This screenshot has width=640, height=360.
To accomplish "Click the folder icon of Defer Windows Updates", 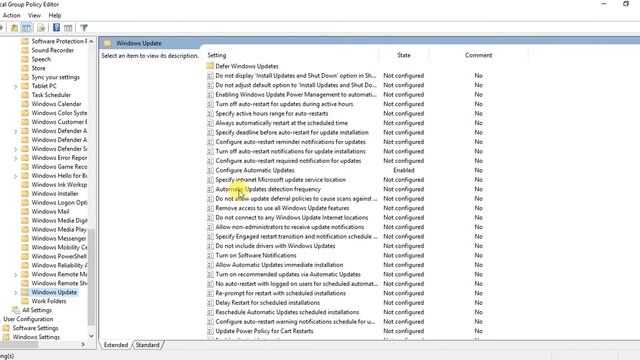I will [210, 66].
